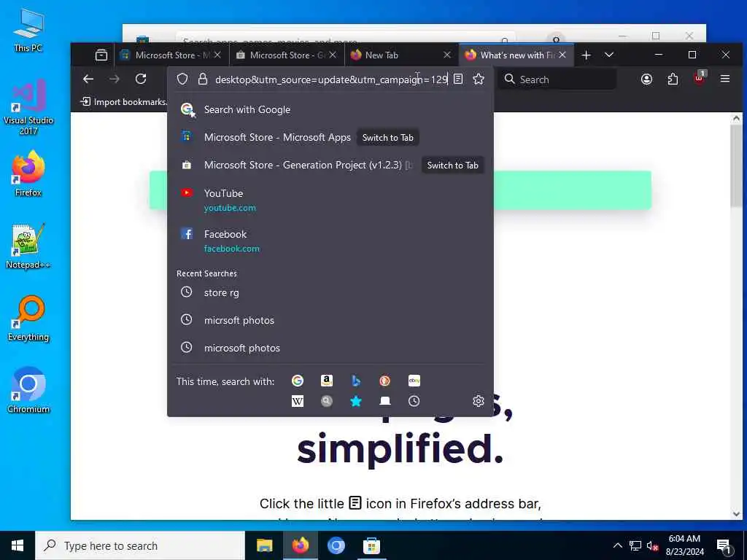Go back one page
Image resolution: width=747 pixels, height=560 pixels.
(x=88, y=79)
